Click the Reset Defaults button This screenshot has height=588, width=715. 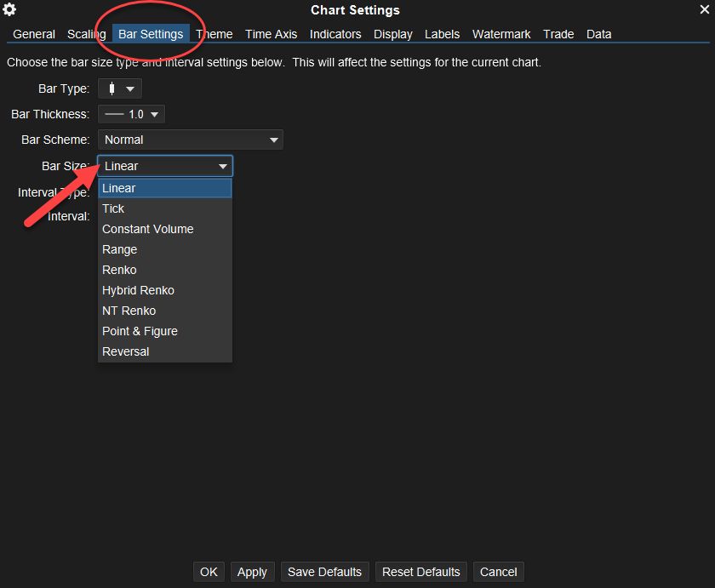(x=420, y=572)
